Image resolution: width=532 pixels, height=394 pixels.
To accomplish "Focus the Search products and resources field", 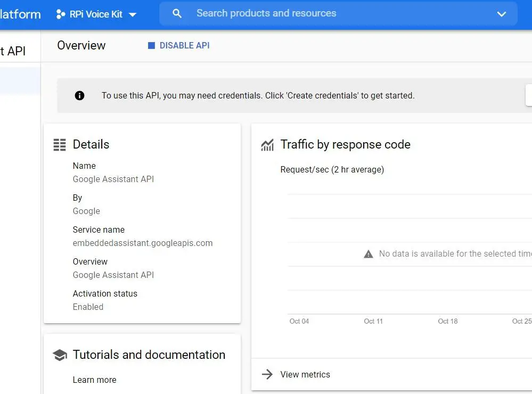I will (338, 13).
